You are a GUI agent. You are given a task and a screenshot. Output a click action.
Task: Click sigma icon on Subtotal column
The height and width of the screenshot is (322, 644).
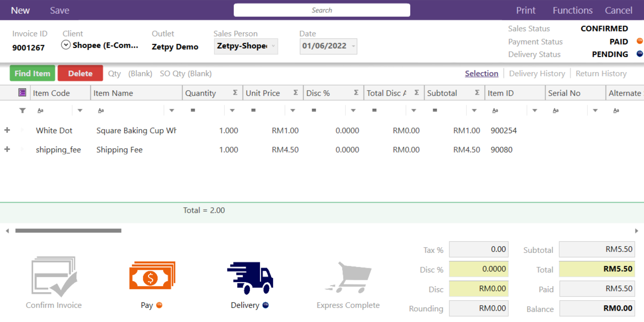tap(477, 93)
